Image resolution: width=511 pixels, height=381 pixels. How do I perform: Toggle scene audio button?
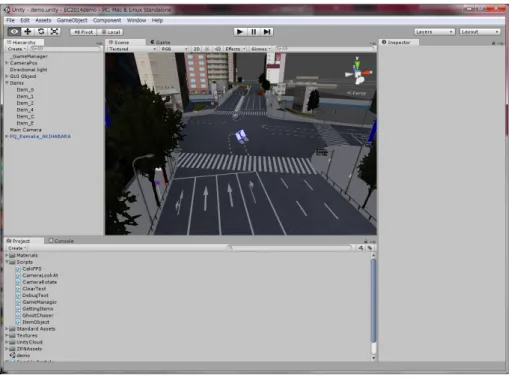217,49
